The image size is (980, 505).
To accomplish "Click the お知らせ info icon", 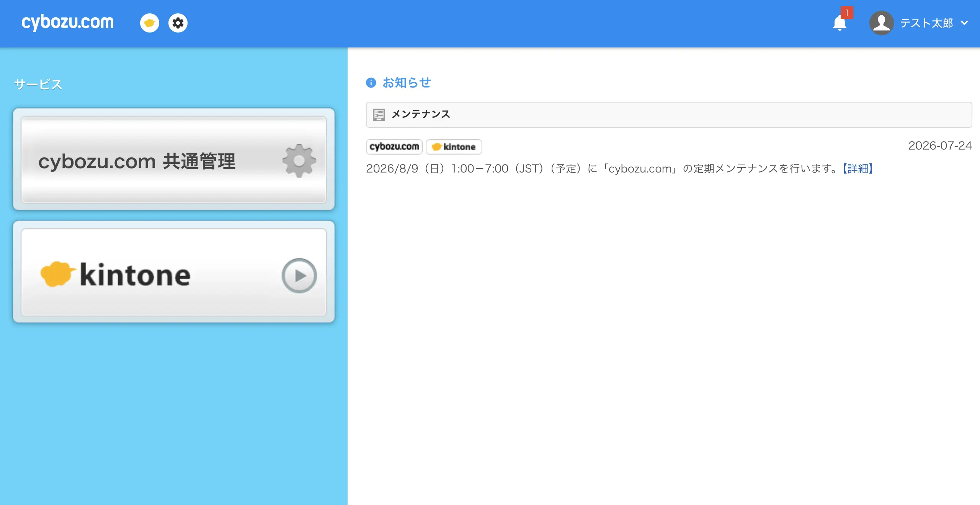I will (371, 83).
